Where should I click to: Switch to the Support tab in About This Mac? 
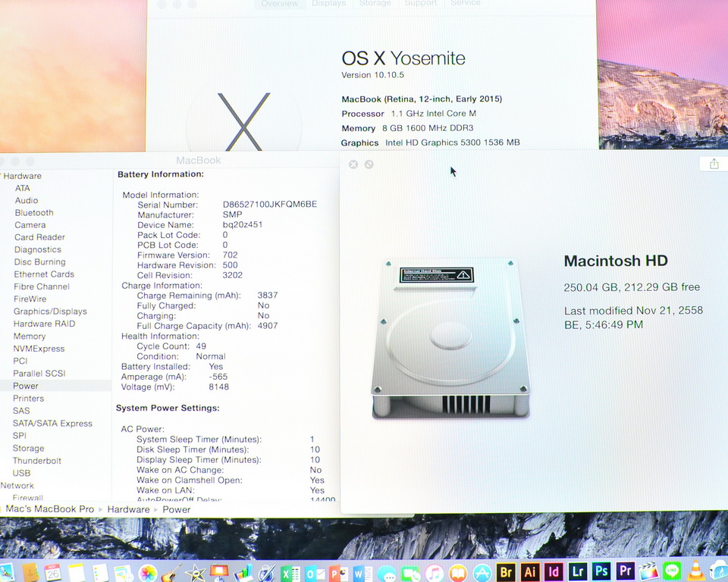421,4
